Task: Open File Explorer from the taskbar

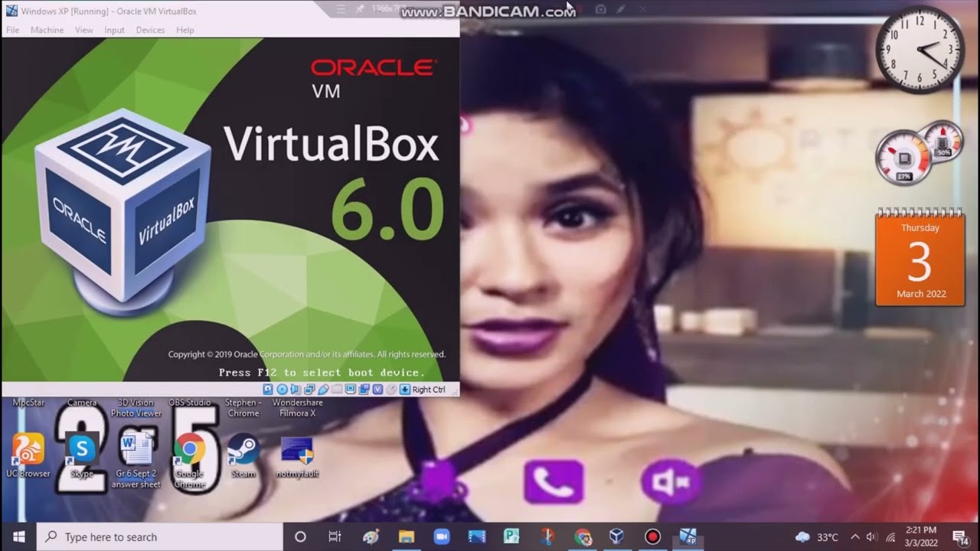Action: 407,536
